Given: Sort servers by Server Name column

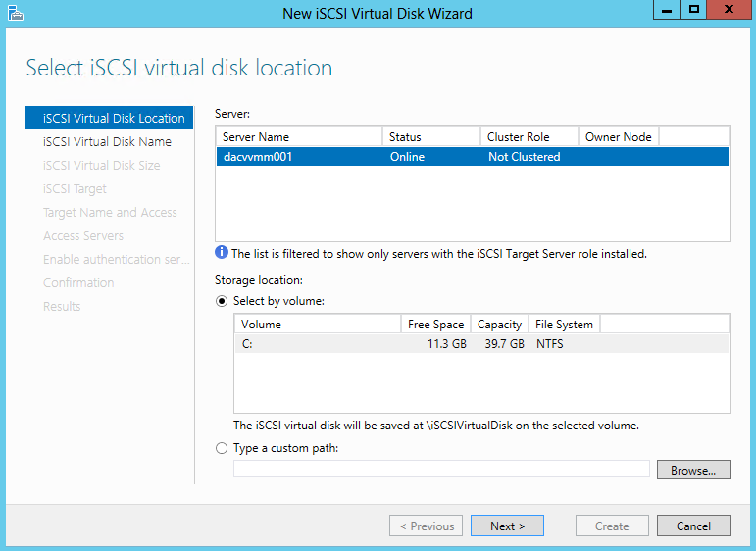Looking at the screenshot, I should click(299, 137).
